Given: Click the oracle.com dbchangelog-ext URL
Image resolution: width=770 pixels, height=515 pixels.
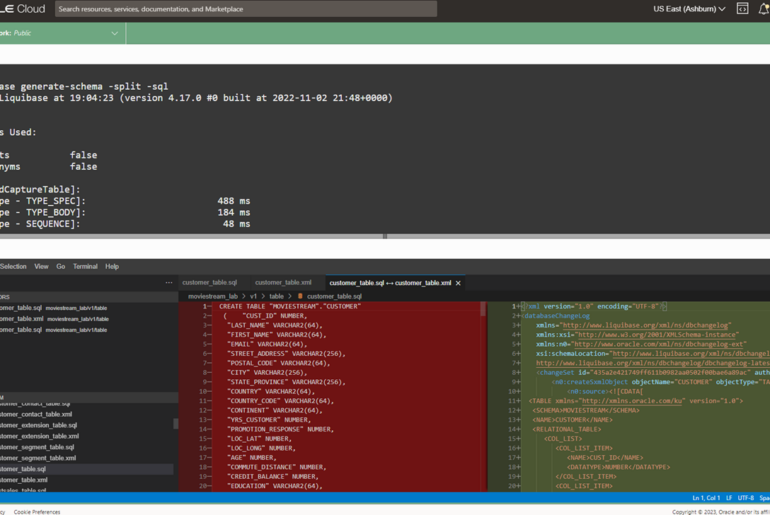Looking at the screenshot, I should 660,344.
